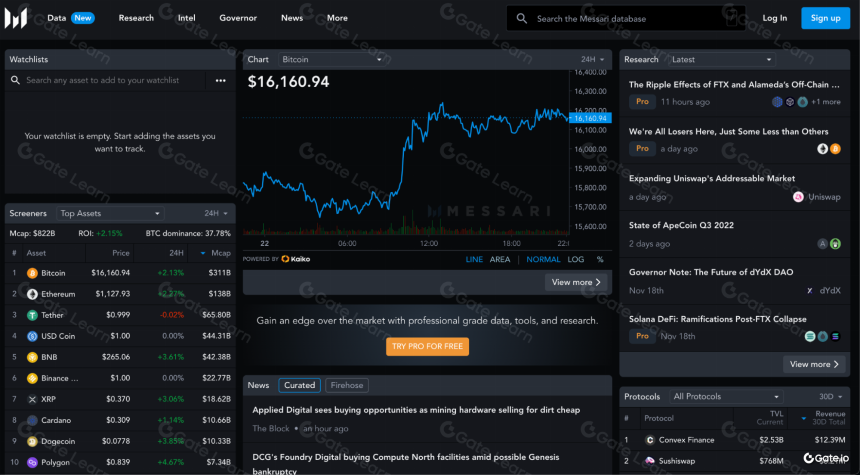This screenshot has height=475, width=860.
Task: Click the magnifier icon in database search
Action: pyautogui.click(x=522, y=19)
